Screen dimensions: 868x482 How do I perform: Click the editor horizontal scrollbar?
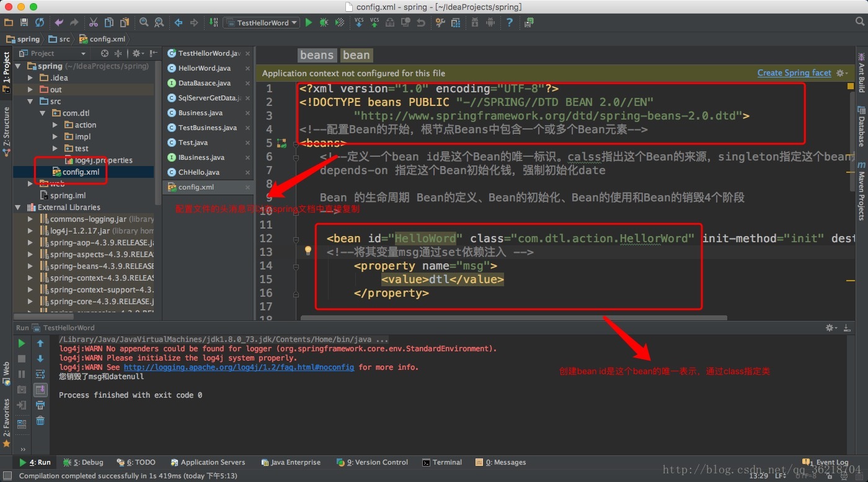pos(513,317)
